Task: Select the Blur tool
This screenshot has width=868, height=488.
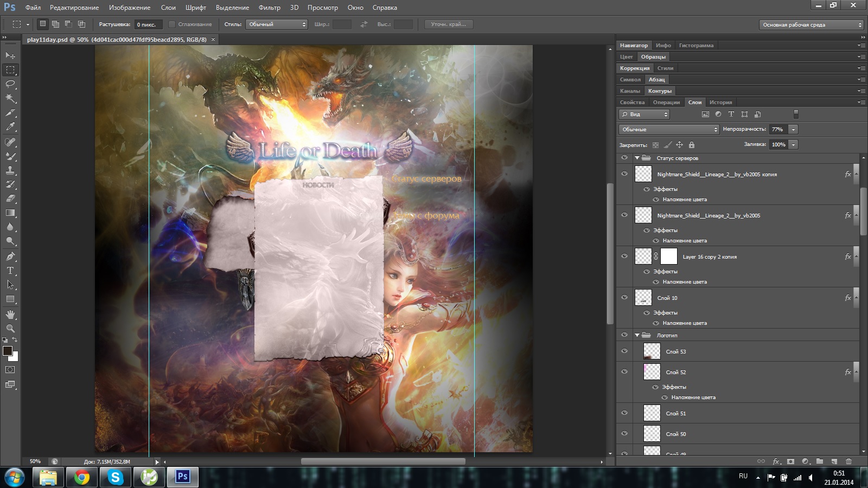Action: pyautogui.click(x=10, y=227)
